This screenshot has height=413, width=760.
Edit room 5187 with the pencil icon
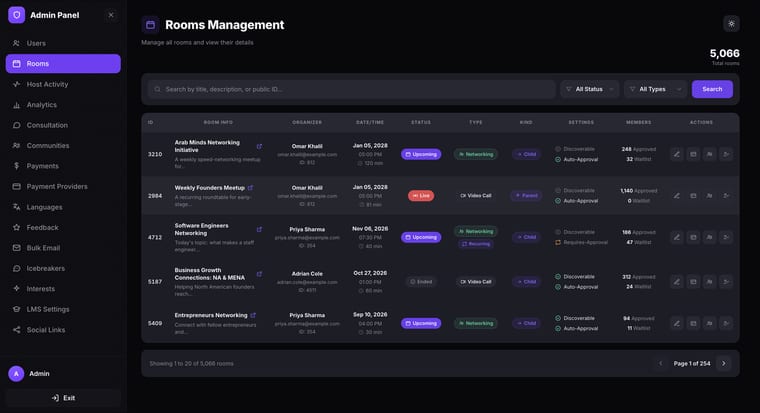677,282
